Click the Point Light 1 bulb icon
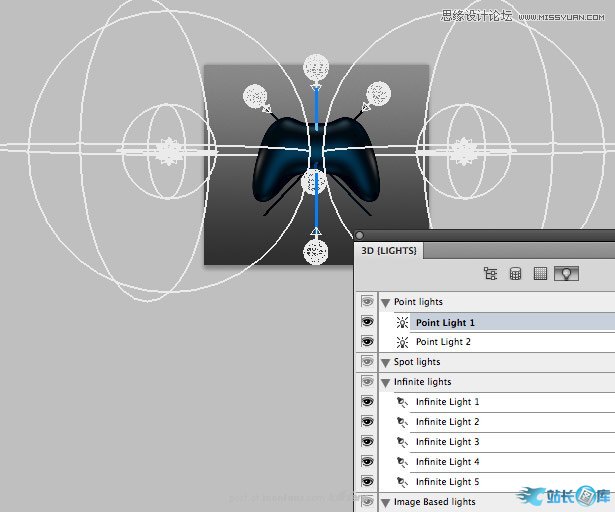This screenshot has width=615, height=512. [401, 322]
